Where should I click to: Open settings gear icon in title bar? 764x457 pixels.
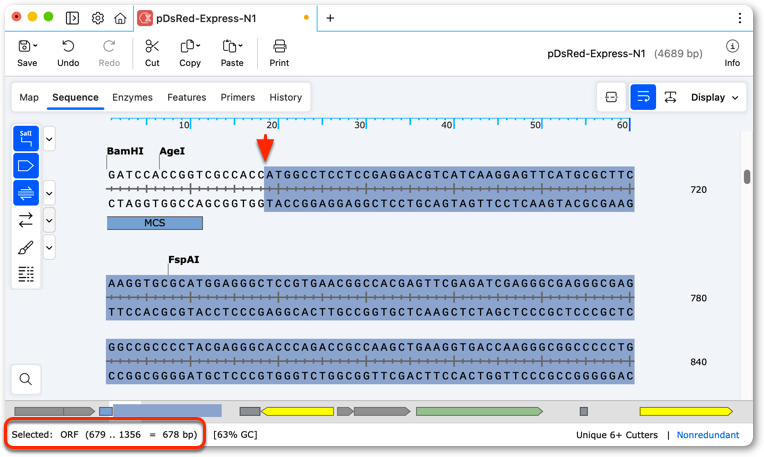[x=97, y=18]
